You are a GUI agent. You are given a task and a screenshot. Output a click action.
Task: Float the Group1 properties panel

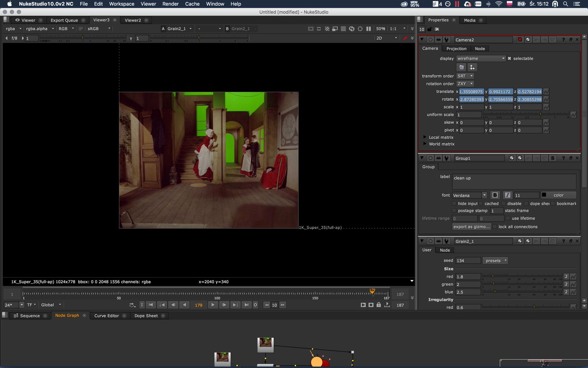pyautogui.click(x=571, y=158)
